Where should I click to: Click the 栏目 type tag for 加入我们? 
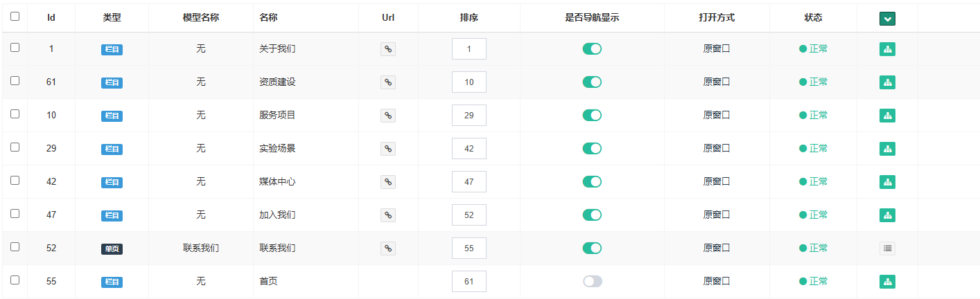112,216
